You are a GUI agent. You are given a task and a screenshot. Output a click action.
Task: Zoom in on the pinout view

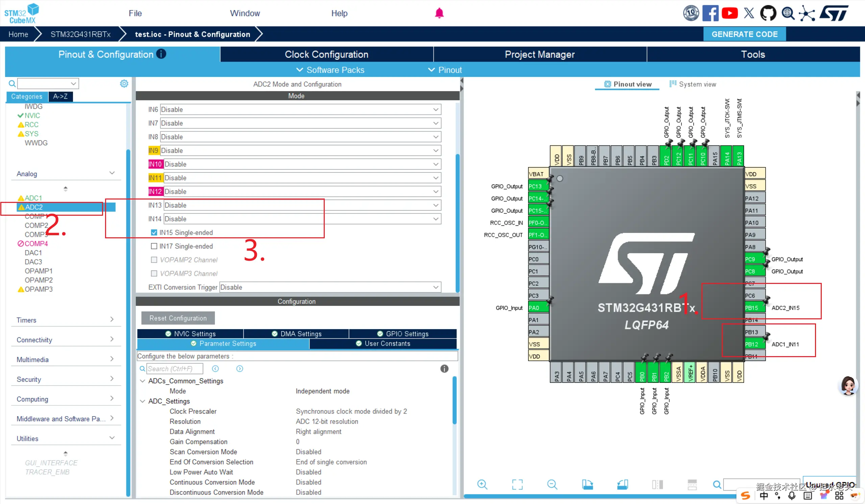click(482, 484)
